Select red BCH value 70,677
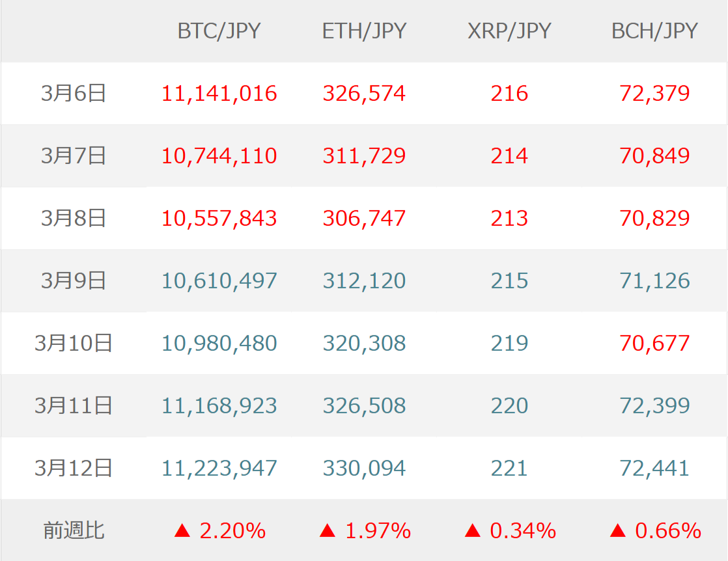The image size is (728, 561). pyautogui.click(x=654, y=344)
